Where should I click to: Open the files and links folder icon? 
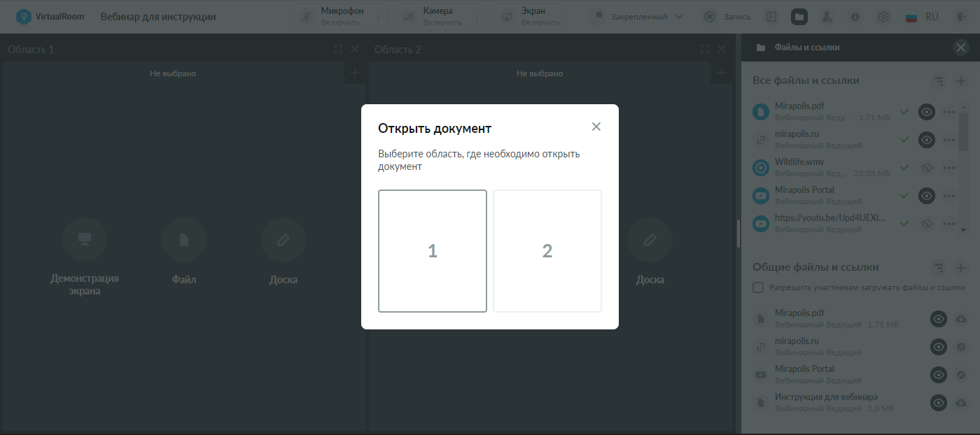tap(799, 17)
